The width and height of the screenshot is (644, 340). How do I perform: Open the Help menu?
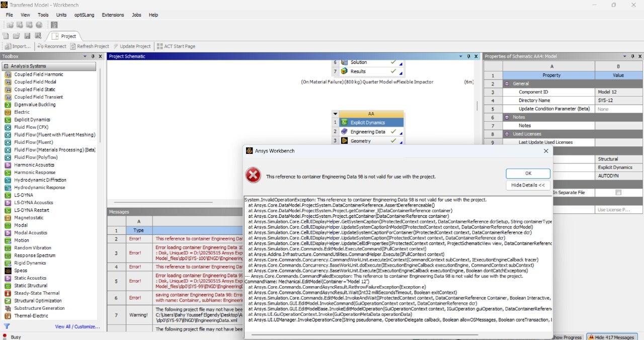[x=153, y=15]
